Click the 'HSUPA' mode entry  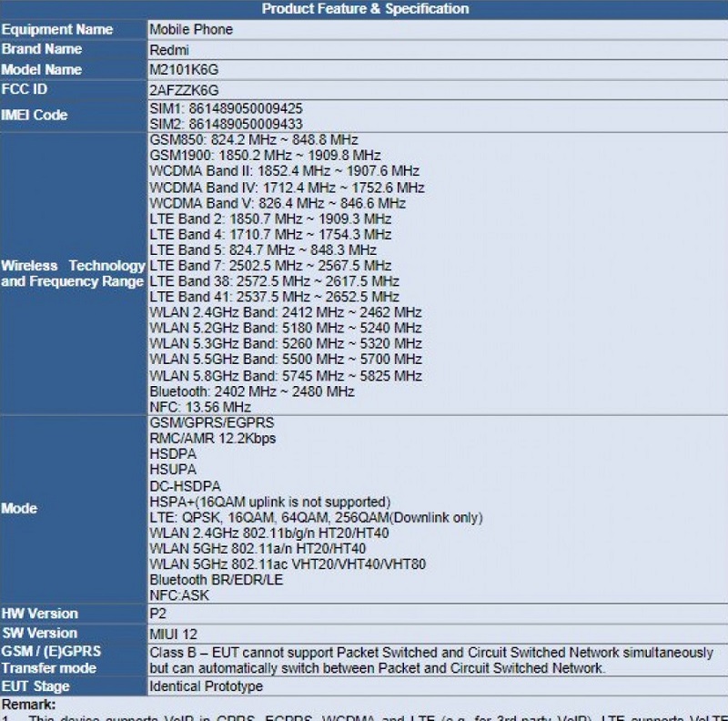(173, 470)
